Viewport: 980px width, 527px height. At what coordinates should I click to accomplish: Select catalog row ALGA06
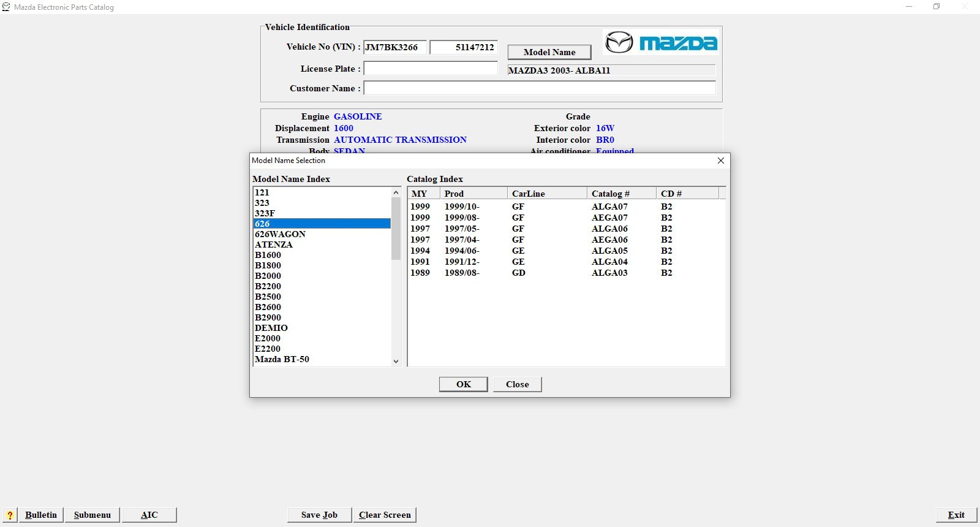pyautogui.click(x=566, y=229)
